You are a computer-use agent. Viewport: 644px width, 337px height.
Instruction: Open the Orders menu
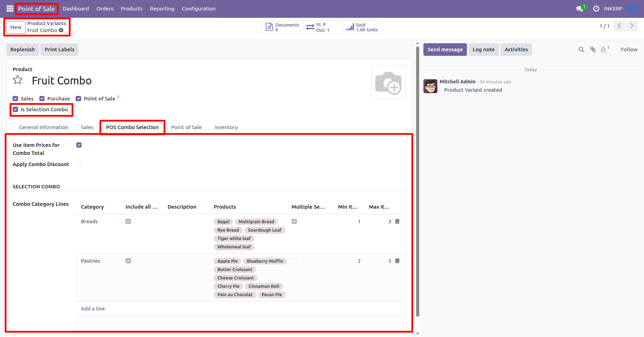105,9
